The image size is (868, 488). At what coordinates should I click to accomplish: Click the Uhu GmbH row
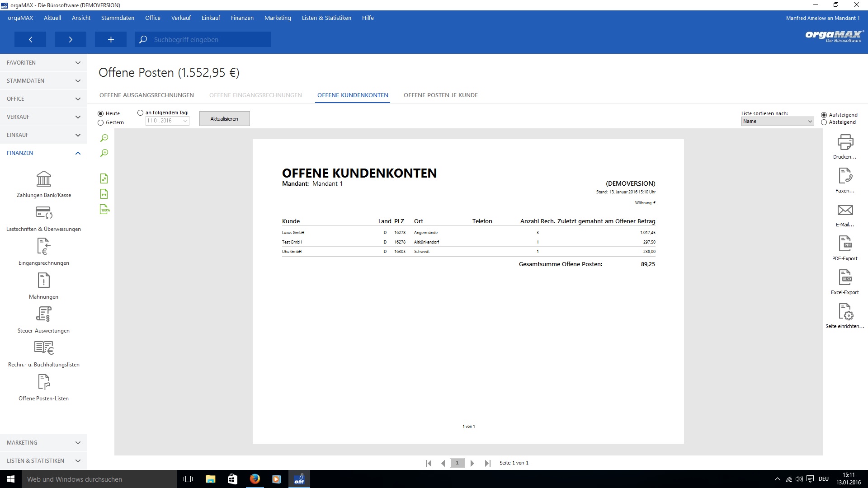click(x=469, y=252)
